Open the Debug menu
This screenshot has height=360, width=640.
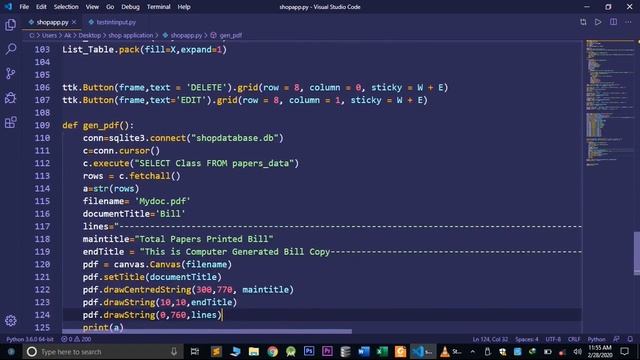pos(131,7)
